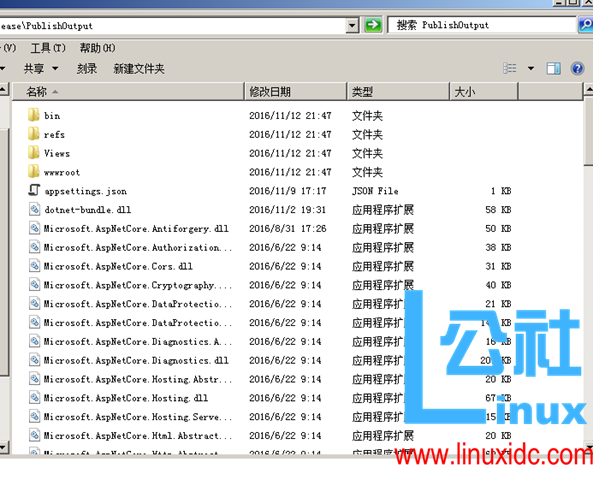Open the 帮助(H) menu
This screenshot has width=593, height=480.
click(x=97, y=48)
